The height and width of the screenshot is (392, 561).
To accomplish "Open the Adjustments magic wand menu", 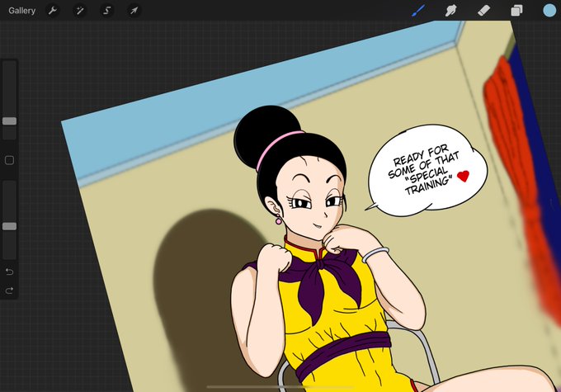I will [80, 11].
